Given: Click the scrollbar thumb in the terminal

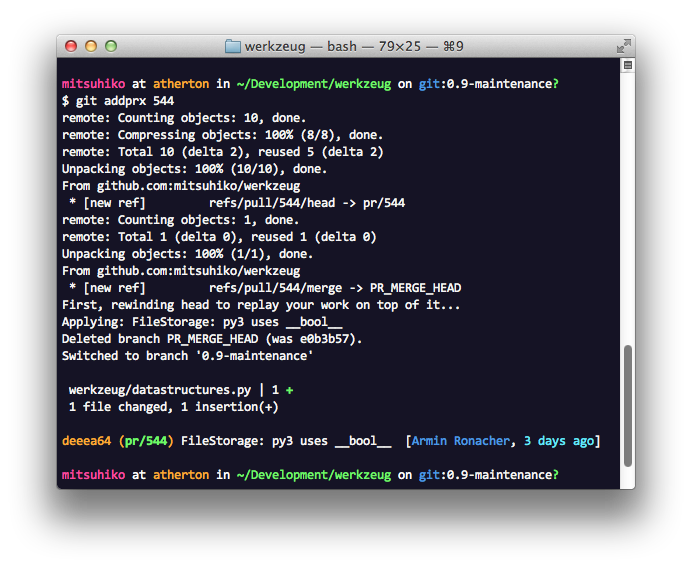Looking at the screenshot, I should click(627, 405).
